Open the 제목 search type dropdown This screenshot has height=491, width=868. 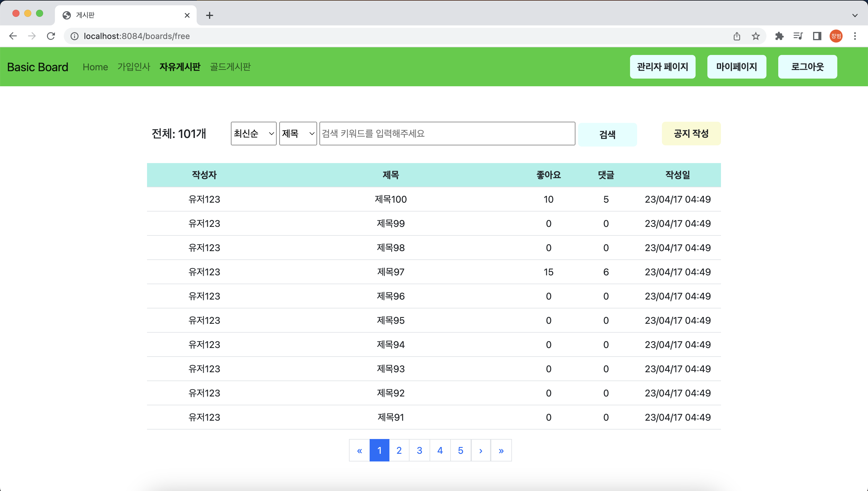tap(298, 134)
